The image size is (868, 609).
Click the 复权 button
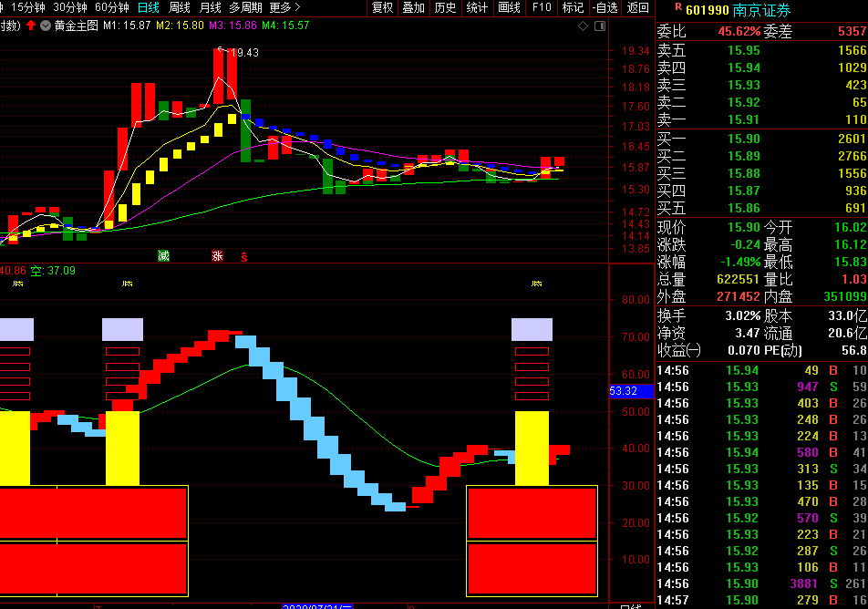[382, 7]
